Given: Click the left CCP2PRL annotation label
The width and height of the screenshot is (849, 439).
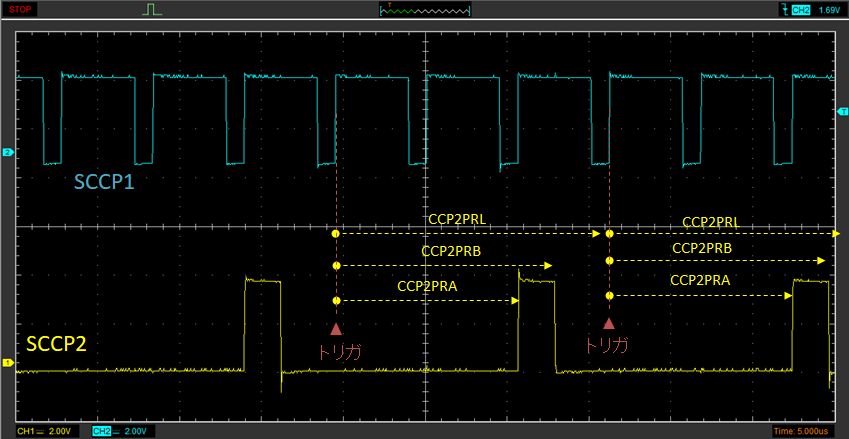Looking at the screenshot, I should click(456, 219).
